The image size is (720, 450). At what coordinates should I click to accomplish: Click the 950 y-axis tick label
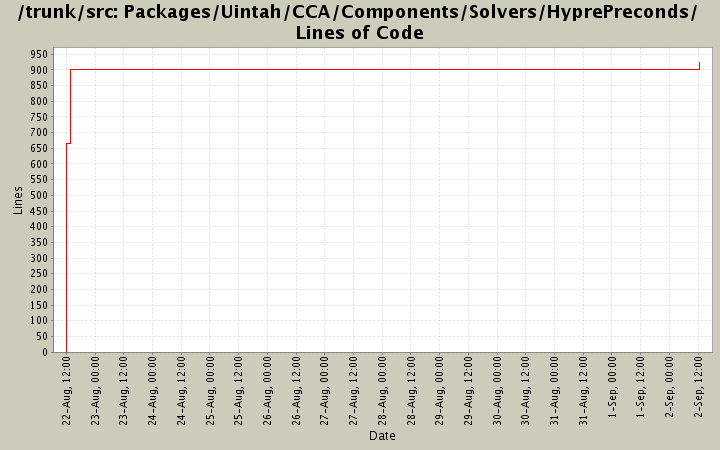coord(39,55)
